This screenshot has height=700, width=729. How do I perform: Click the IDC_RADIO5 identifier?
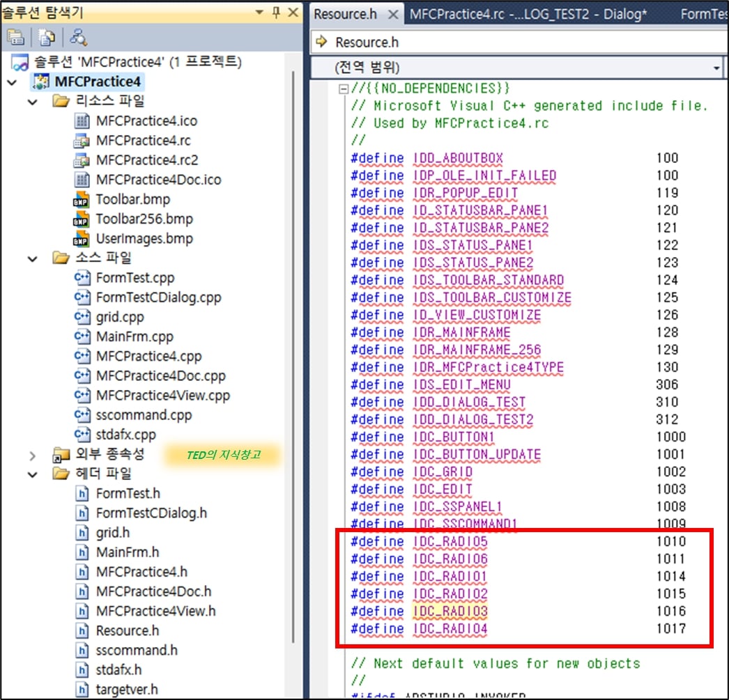click(x=450, y=542)
